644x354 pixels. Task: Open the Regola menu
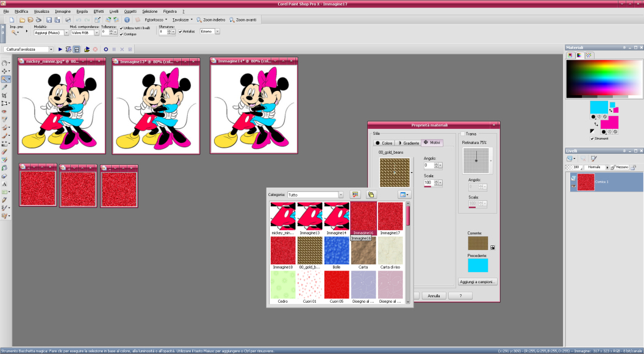(x=82, y=12)
